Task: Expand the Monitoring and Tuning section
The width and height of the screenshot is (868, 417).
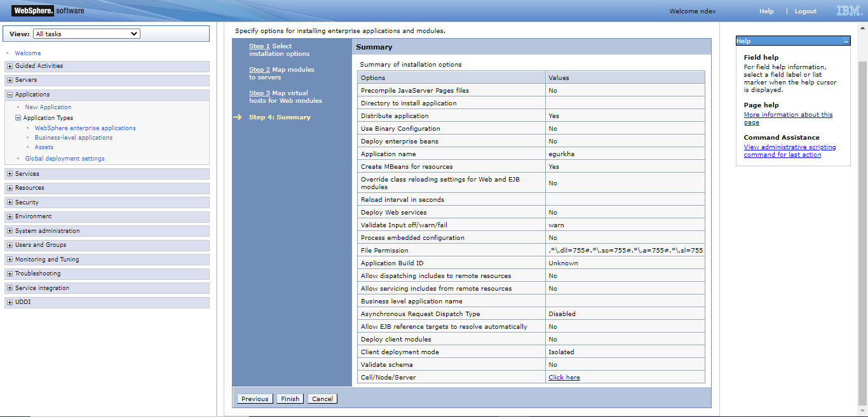Action: pyautogui.click(x=10, y=260)
